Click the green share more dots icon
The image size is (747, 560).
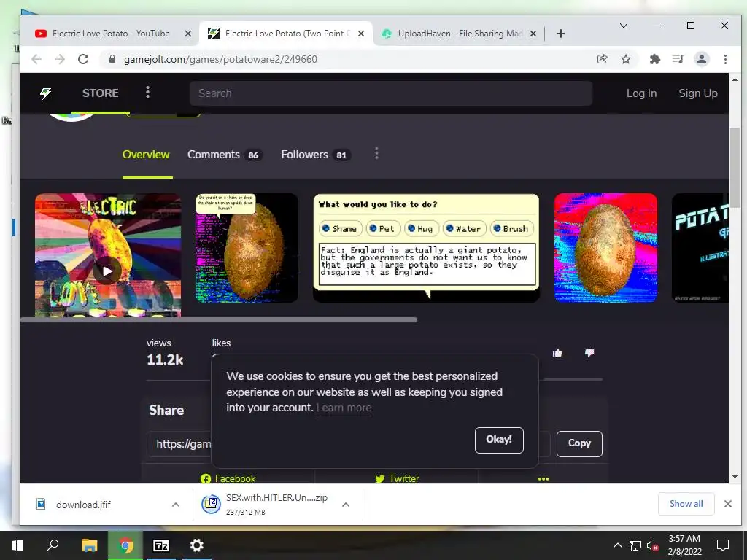click(543, 478)
